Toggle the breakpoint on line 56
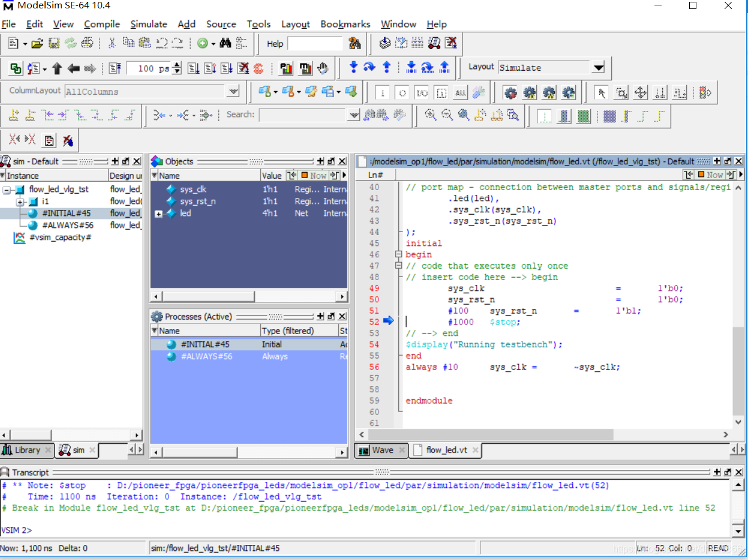 click(x=374, y=367)
